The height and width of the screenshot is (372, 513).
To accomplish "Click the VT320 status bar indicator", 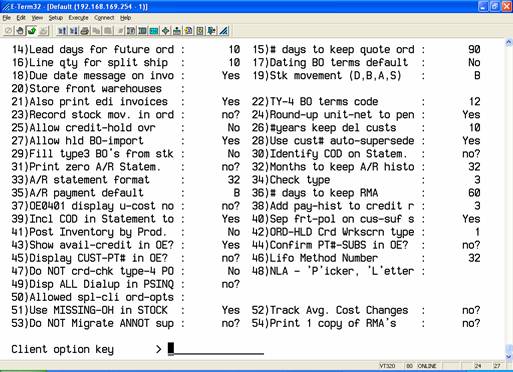I will coord(387,366).
